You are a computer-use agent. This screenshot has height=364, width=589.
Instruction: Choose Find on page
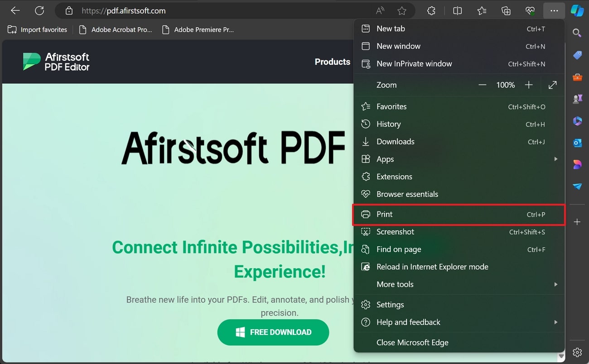click(x=459, y=249)
